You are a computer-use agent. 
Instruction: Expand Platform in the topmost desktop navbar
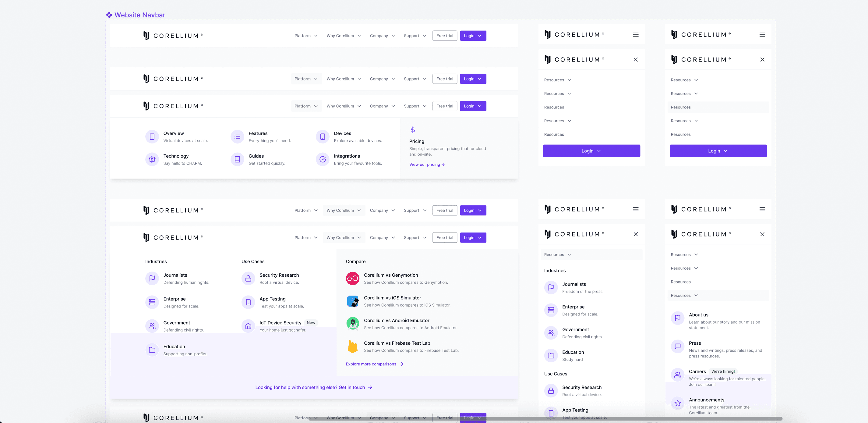pyautogui.click(x=306, y=36)
